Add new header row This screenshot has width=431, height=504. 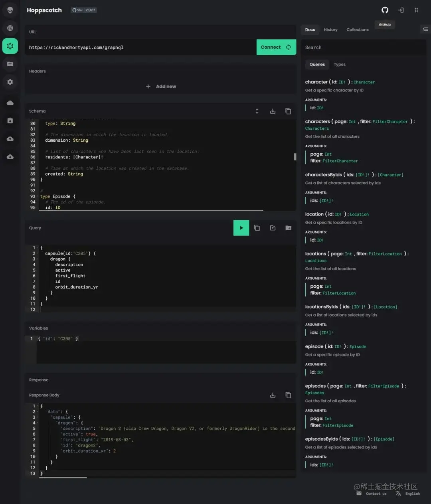[x=161, y=86]
